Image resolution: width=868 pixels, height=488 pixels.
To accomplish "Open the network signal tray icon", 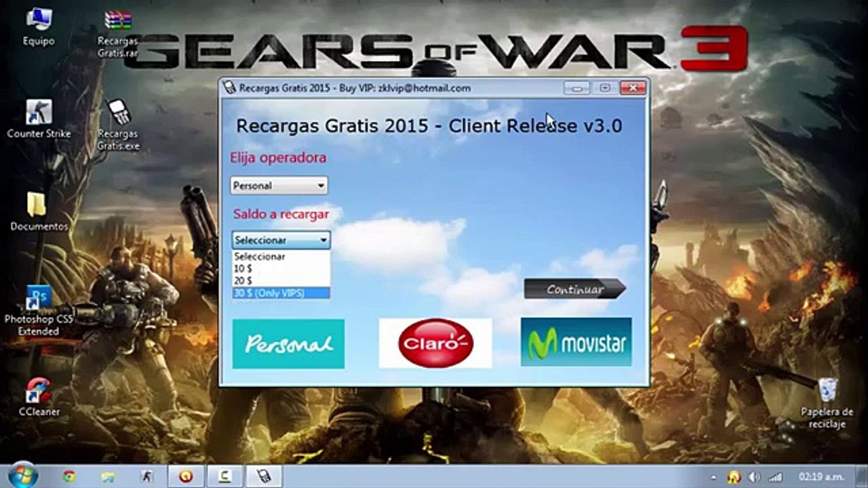I will [775, 477].
